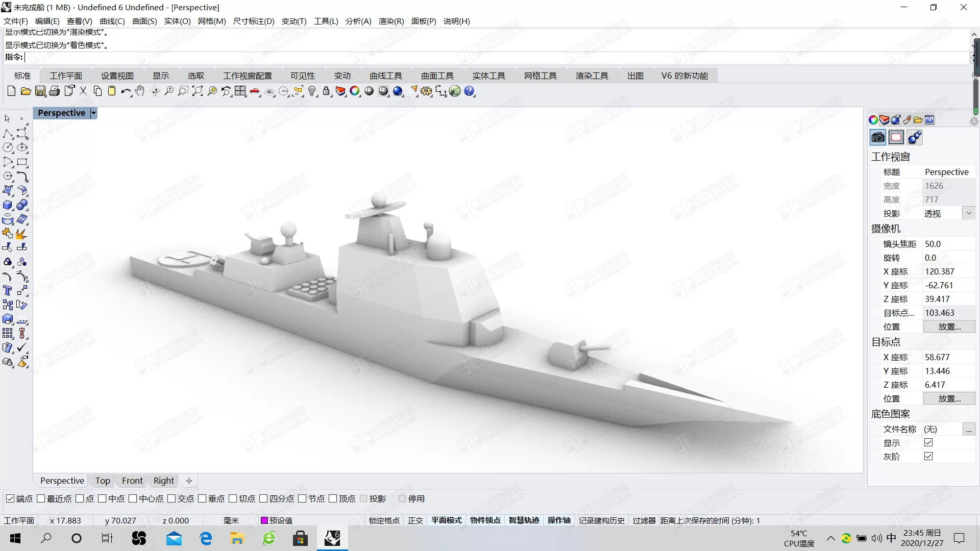Click the camera 位置 放置... button
This screenshot has height=551, width=980.
[x=949, y=327]
